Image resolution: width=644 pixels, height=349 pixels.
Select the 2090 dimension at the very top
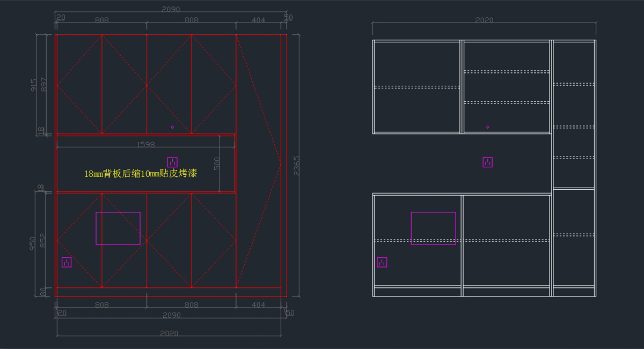(x=171, y=9)
